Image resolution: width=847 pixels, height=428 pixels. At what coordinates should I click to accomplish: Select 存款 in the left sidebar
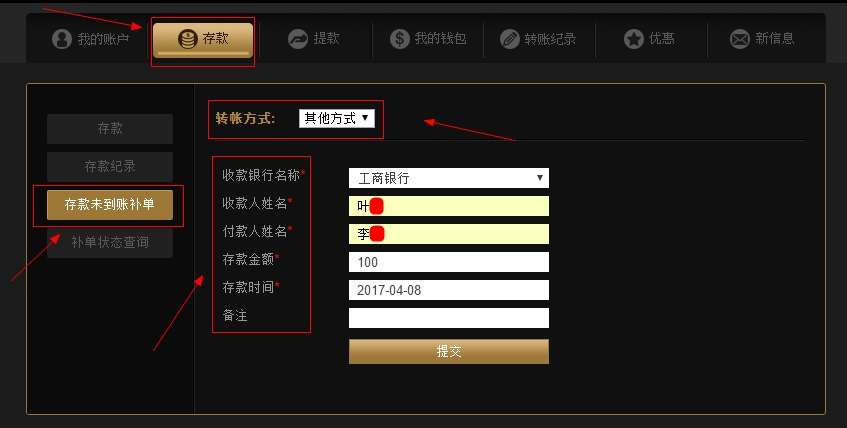tap(110, 129)
